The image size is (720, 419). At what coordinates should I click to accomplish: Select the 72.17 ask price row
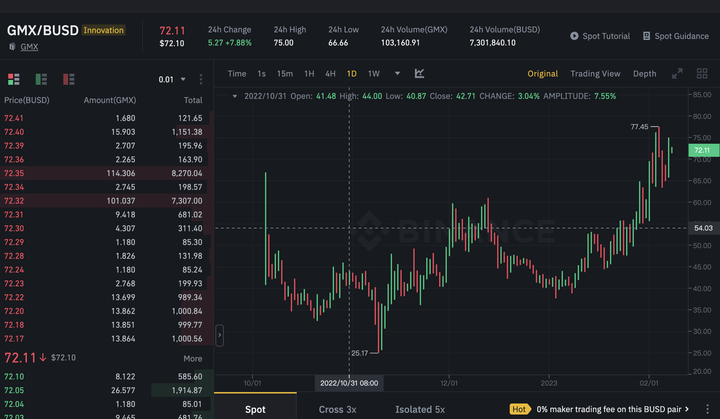(107, 339)
